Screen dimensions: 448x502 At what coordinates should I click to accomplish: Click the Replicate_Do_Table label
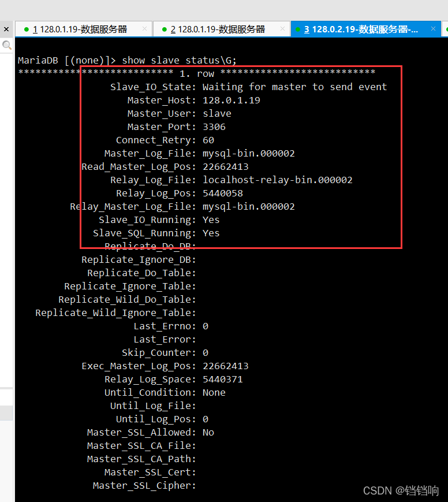click(141, 273)
